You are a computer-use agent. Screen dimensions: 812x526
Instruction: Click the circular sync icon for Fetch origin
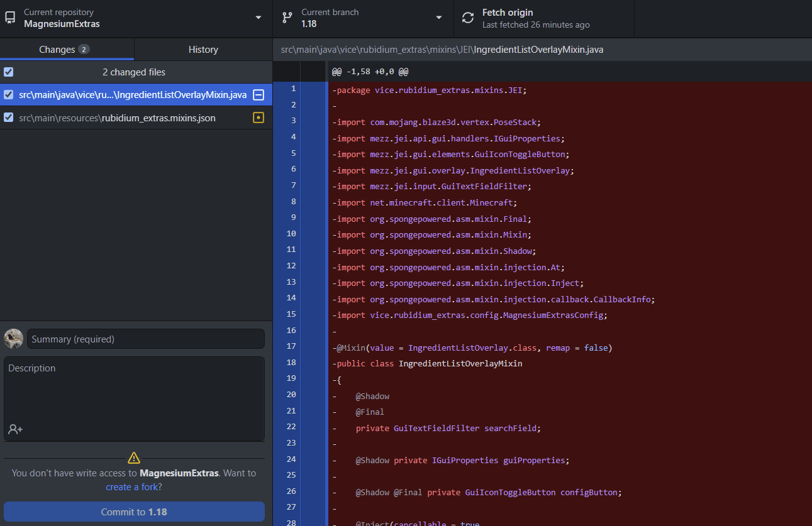click(x=468, y=17)
